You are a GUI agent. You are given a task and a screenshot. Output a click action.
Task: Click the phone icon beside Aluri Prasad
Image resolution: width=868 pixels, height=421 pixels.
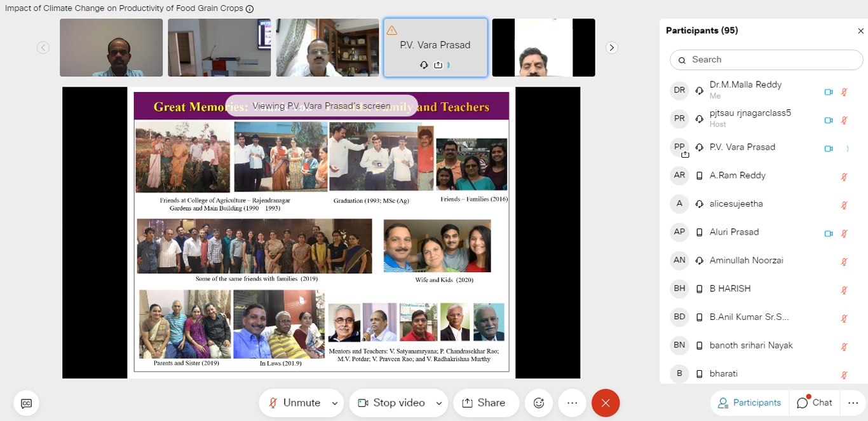(699, 232)
